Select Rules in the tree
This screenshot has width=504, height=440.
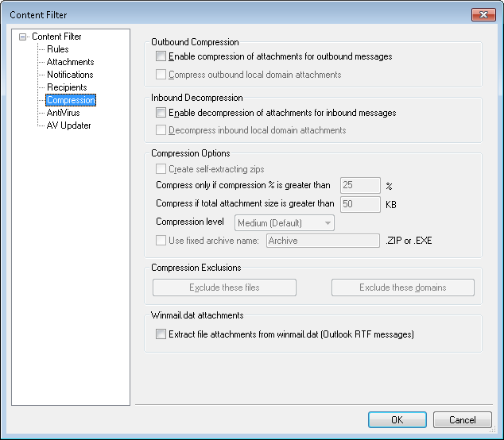[x=57, y=49]
